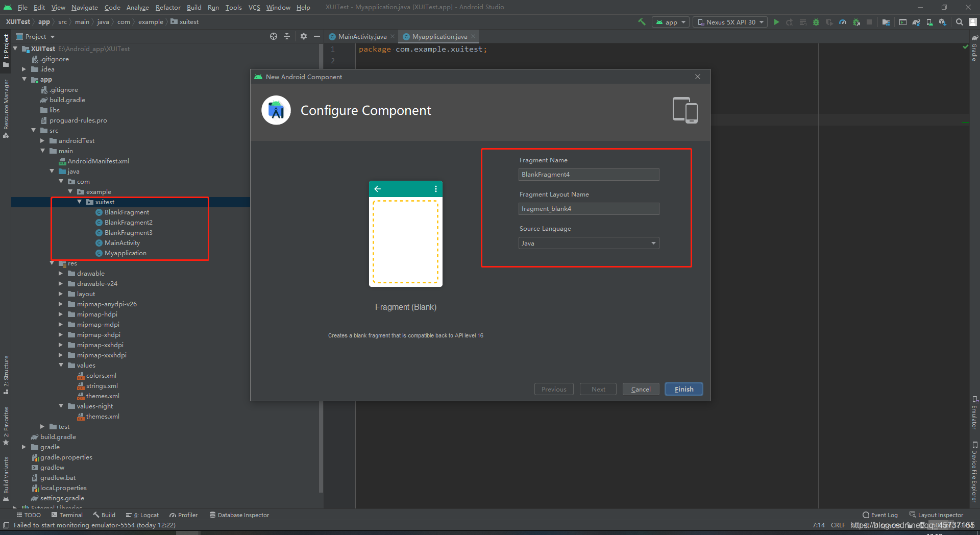Expand the layout folder
The height and width of the screenshot is (535, 980).
click(x=61, y=294)
